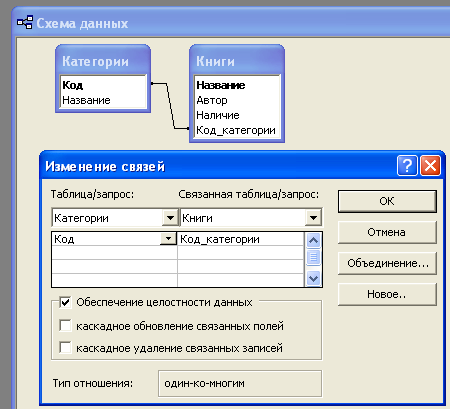The height and width of the screenshot is (409, 450).
Task: Click the Отмена button
Action: pos(387,232)
